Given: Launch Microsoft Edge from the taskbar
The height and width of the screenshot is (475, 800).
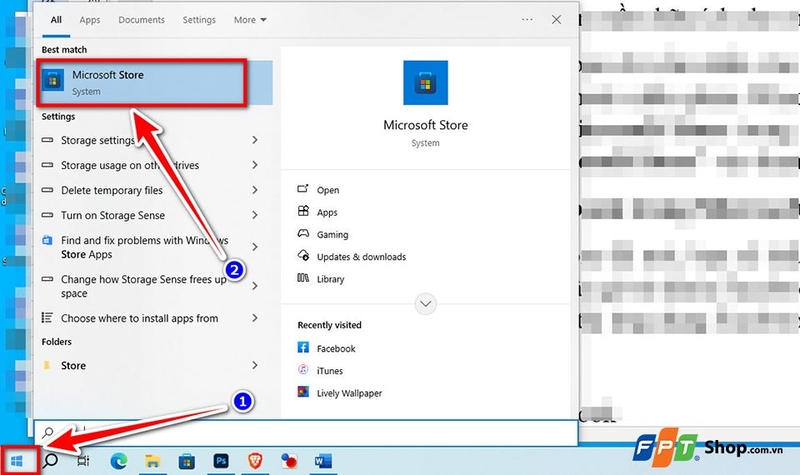Looking at the screenshot, I should tap(119, 461).
